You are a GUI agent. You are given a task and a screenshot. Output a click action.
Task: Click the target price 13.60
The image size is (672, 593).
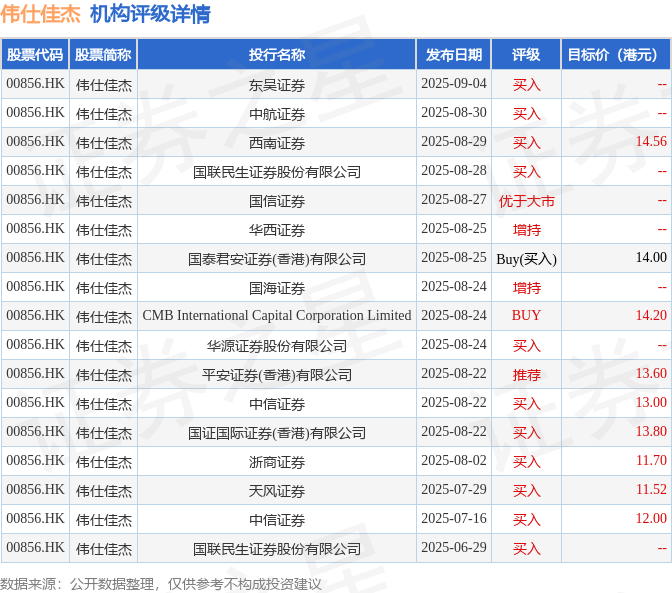[x=651, y=373]
